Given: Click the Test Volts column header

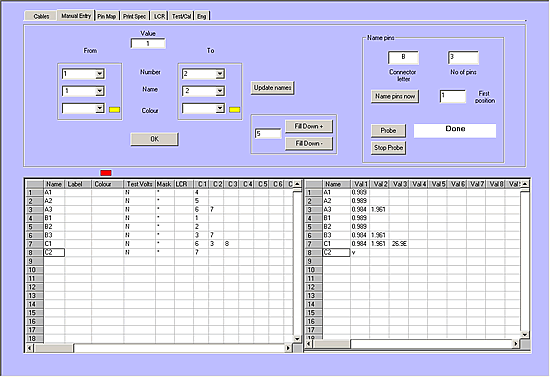Looking at the screenshot, I should pos(139,184).
